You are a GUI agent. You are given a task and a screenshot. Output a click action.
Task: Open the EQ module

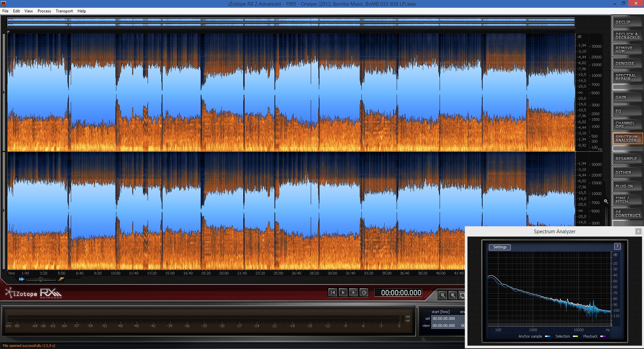(627, 111)
